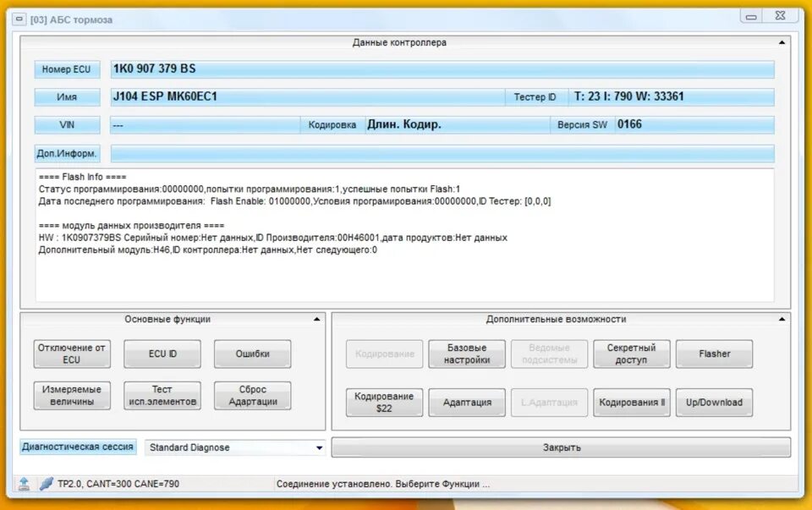
Task: Collapse the Основные функции panel
Action: 317,320
